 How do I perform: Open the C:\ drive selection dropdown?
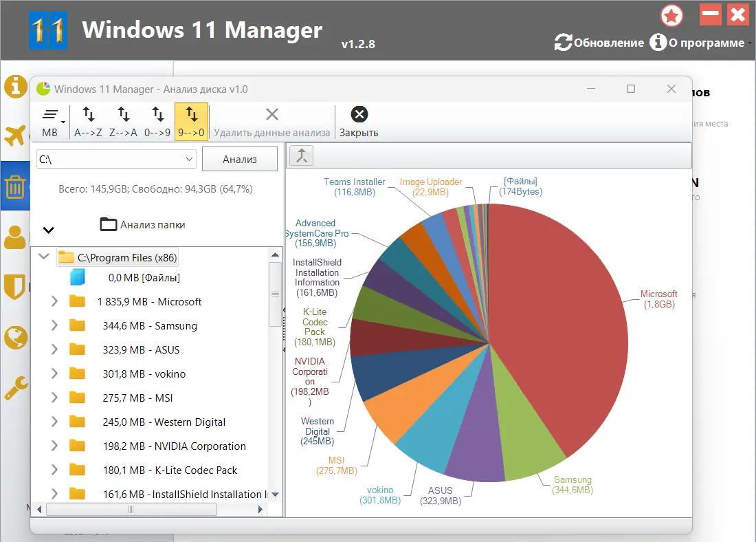pos(116,160)
